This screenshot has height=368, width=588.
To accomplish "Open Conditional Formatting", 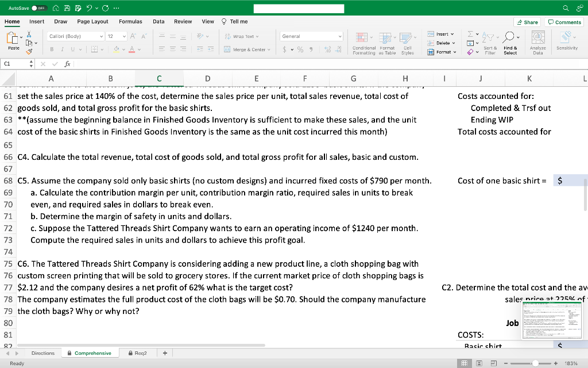I will (x=362, y=37).
